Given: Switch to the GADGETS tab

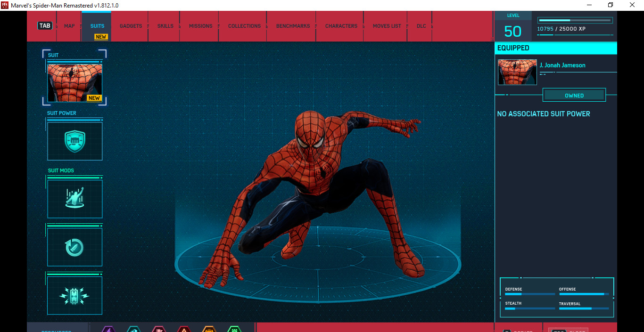Looking at the screenshot, I should click(x=131, y=26).
